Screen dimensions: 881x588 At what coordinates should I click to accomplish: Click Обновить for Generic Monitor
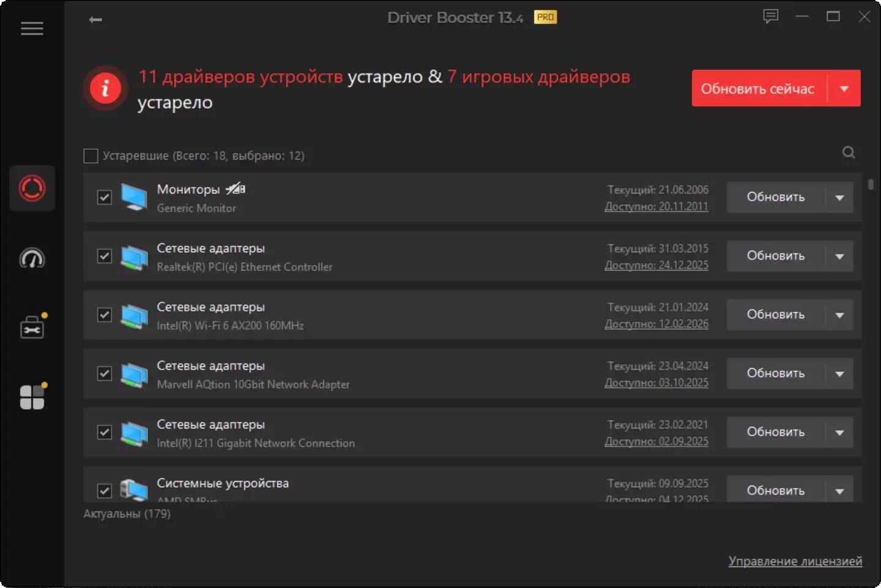(776, 197)
